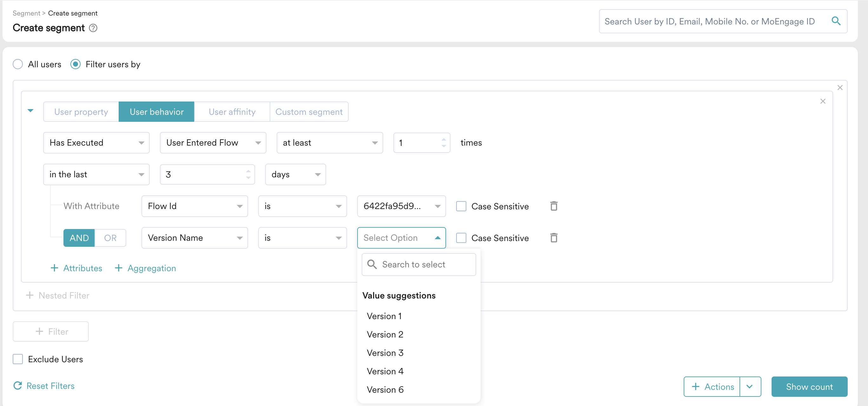Image resolution: width=868 pixels, height=406 pixels.
Task: Enable Case Sensitive for Version Name
Action: 461,238
